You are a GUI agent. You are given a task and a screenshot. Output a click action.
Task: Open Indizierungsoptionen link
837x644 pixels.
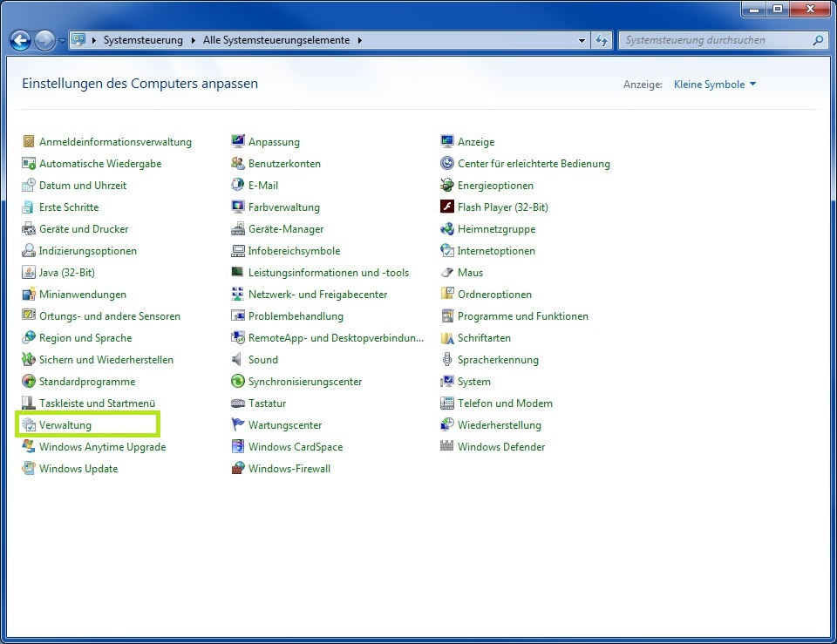pyautogui.click(x=87, y=251)
